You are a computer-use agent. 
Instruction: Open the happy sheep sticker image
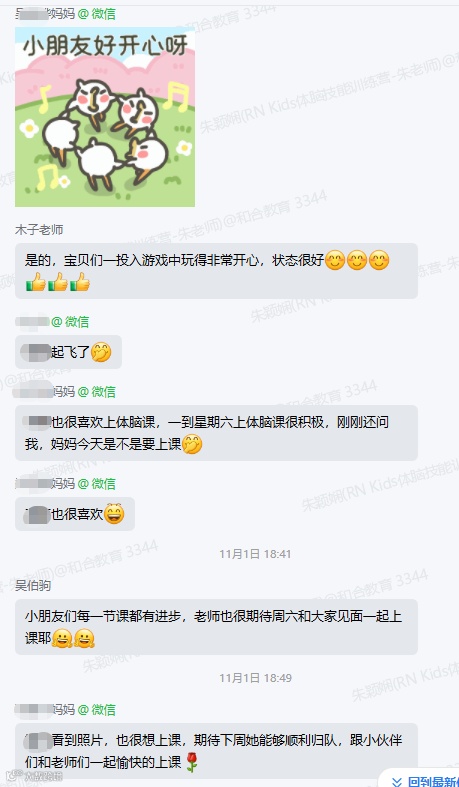[x=105, y=117]
